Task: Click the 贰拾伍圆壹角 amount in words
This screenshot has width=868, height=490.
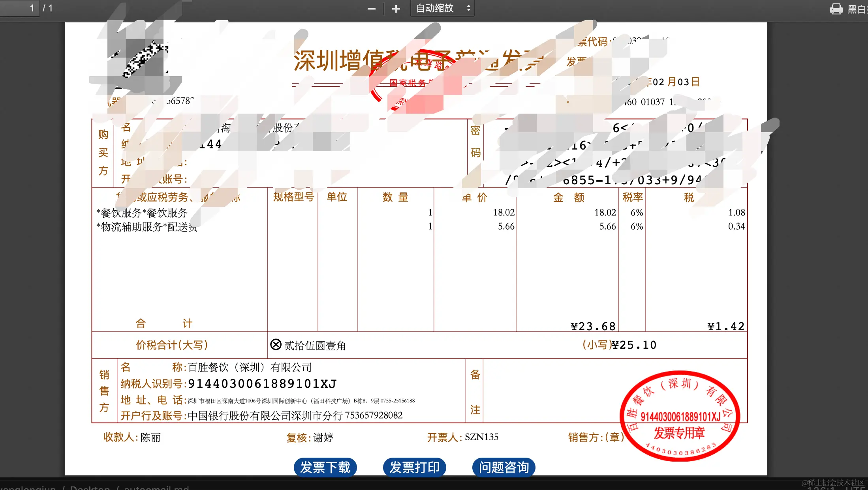Action: tap(315, 346)
